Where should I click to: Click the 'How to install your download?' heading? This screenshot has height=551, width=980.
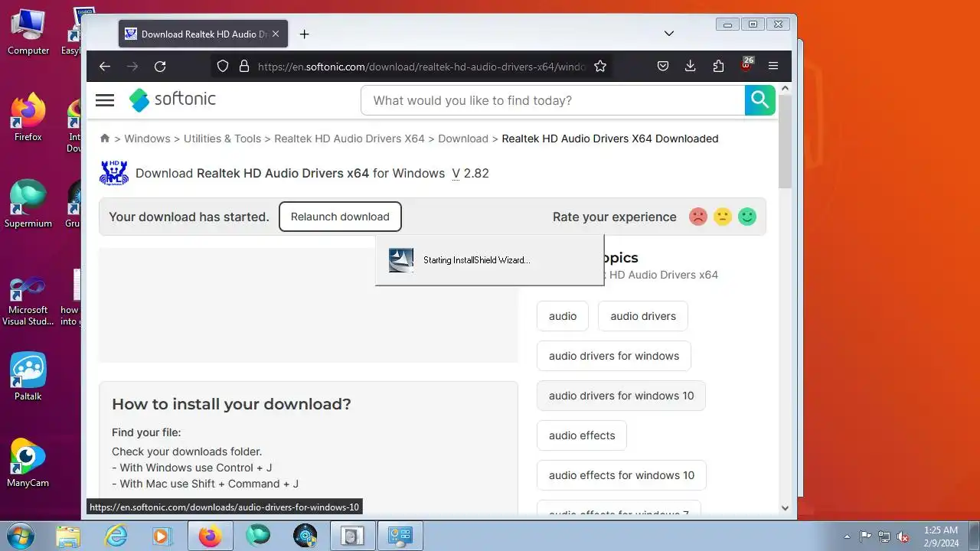click(x=231, y=404)
